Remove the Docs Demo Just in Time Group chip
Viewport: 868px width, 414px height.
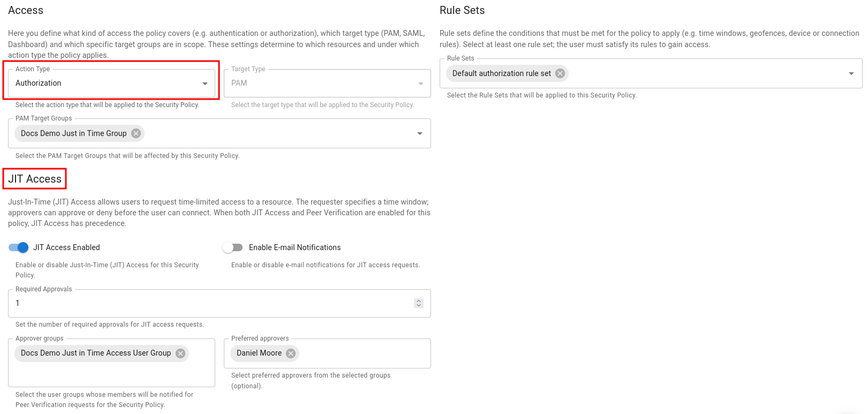(136, 133)
